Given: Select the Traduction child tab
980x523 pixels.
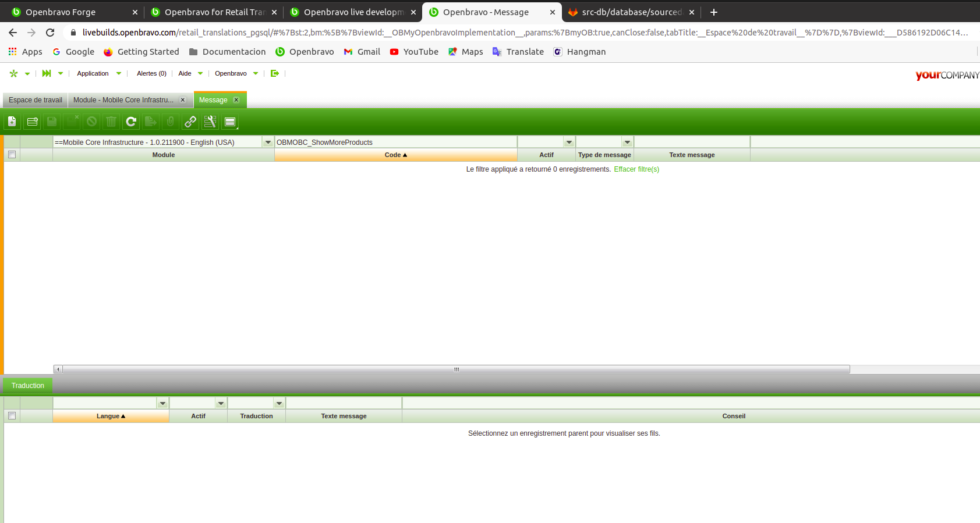Looking at the screenshot, I should click(28, 386).
